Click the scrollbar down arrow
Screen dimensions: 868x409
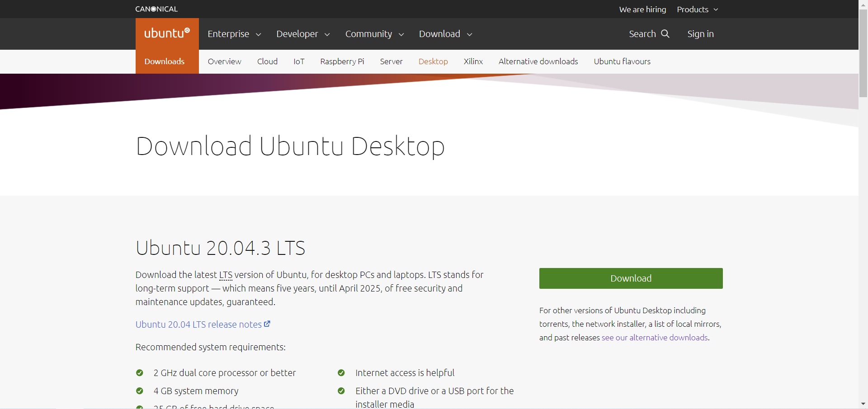pyautogui.click(x=863, y=404)
